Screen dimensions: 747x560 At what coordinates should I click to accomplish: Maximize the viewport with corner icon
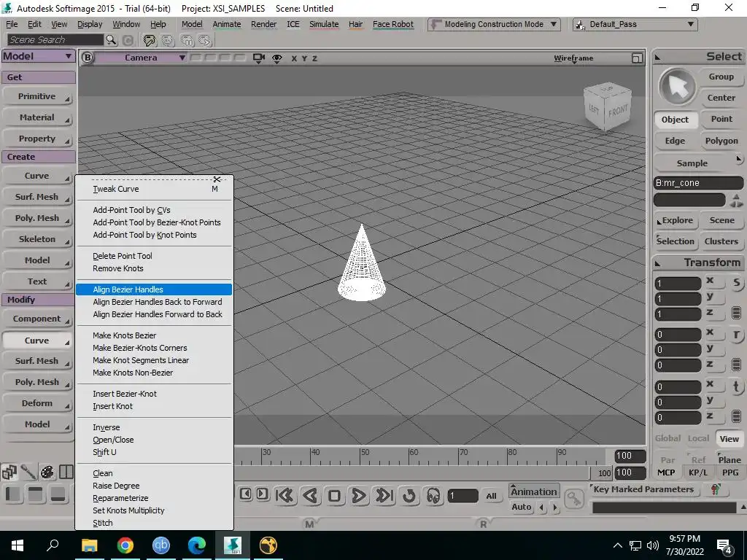(x=636, y=58)
